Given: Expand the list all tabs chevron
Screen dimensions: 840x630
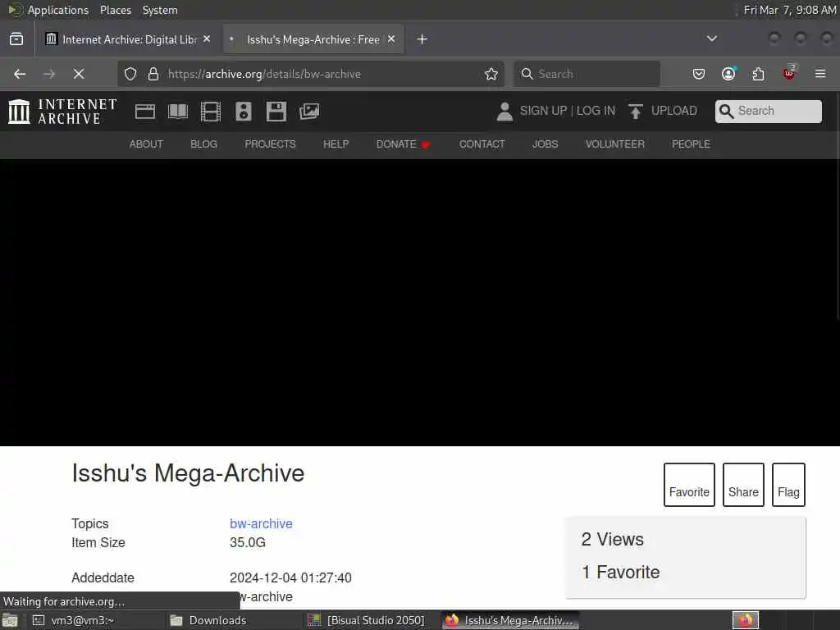Looking at the screenshot, I should click(x=712, y=39).
